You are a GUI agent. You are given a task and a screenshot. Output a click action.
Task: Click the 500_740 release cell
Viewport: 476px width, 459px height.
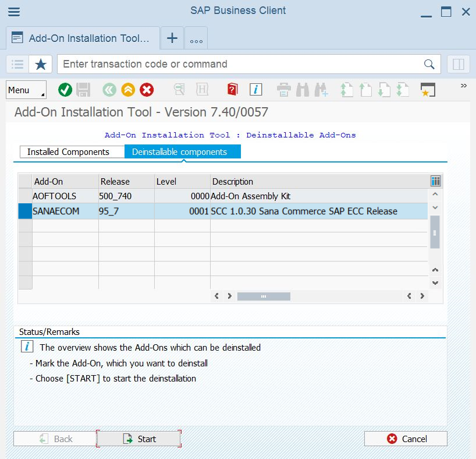pyautogui.click(x=126, y=196)
